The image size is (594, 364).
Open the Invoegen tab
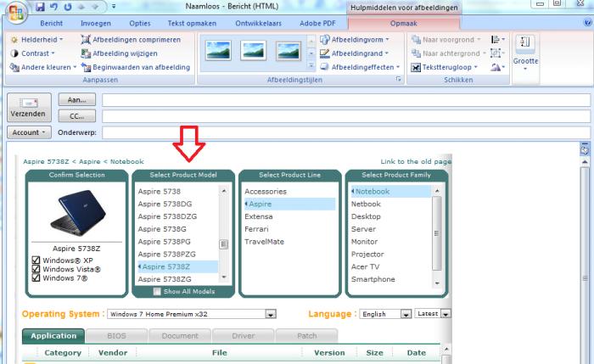(95, 23)
